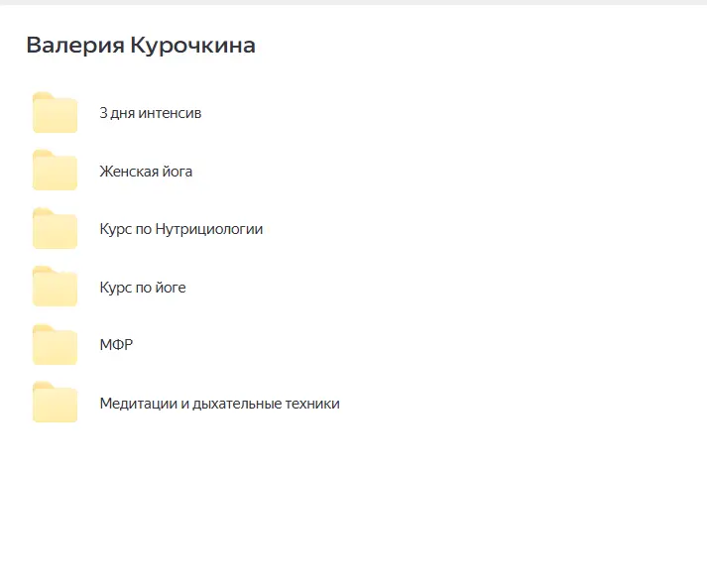Select the Курс по Нутрициологии folder icon

[x=55, y=229]
